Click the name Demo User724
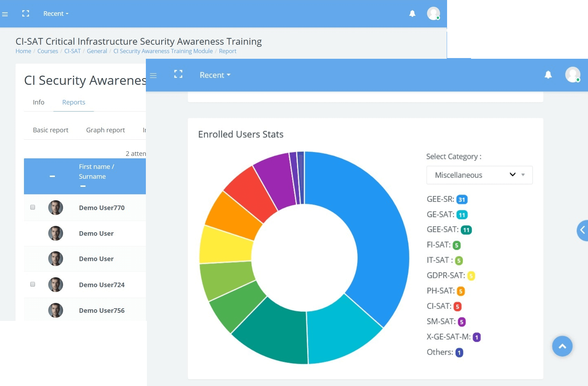The width and height of the screenshot is (588, 386). [102, 285]
